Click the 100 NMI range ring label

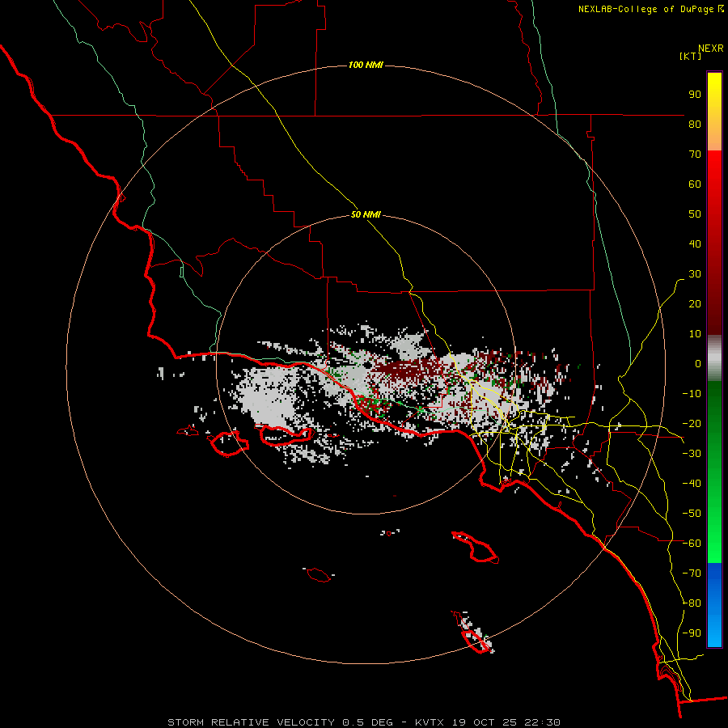pyautogui.click(x=366, y=65)
